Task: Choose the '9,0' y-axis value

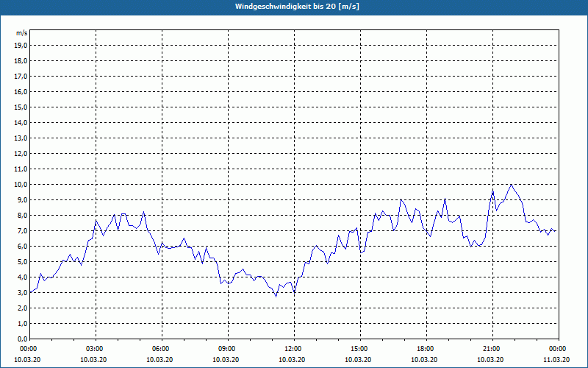Action: (22, 199)
